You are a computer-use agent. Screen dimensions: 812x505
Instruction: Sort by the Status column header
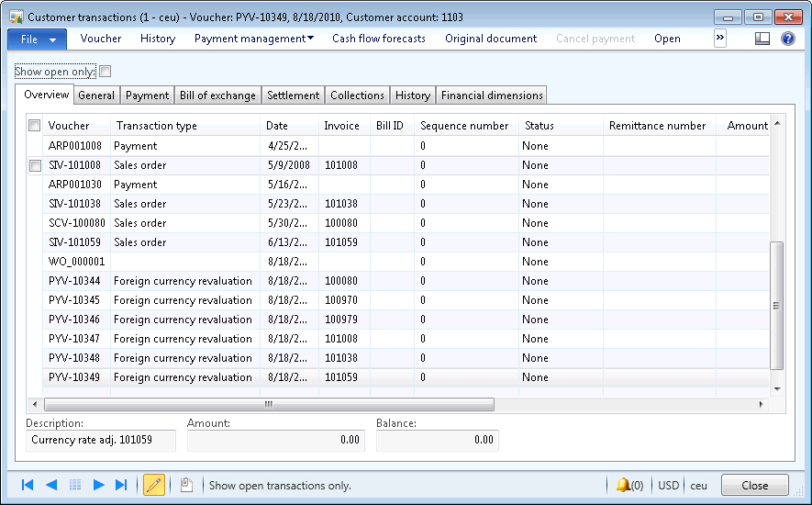(x=561, y=126)
